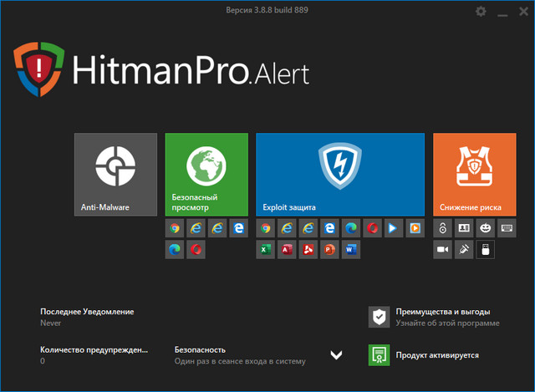Click Продукт активируется button

[436, 355]
